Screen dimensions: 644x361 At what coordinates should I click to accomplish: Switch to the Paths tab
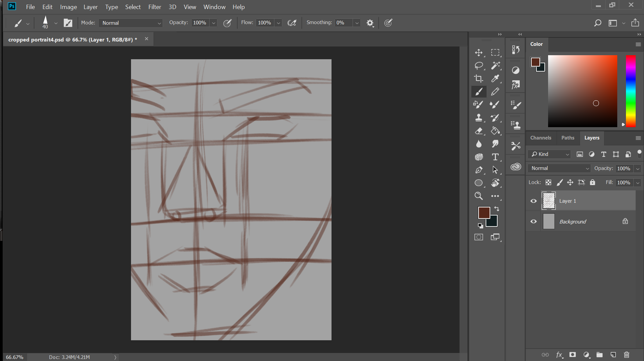(x=567, y=138)
